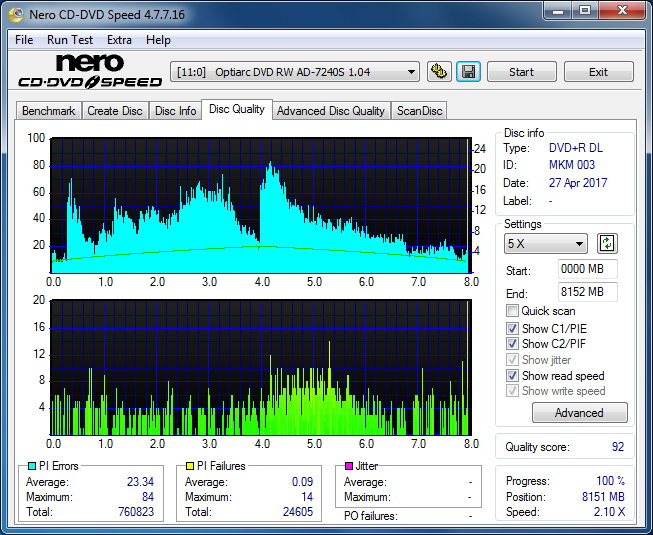Select the Disc Quality tab
The width and height of the screenshot is (653, 535).
click(x=237, y=109)
